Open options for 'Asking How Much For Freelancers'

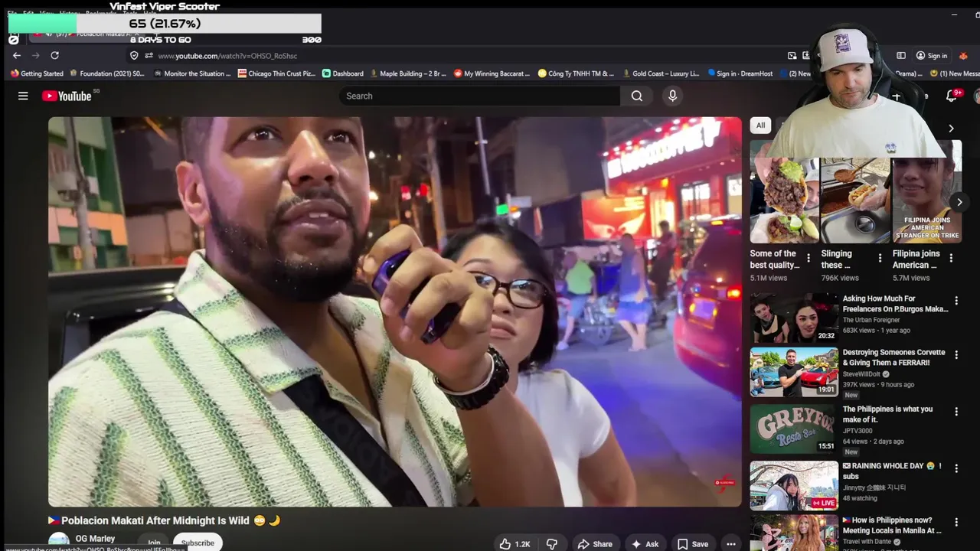956,302
